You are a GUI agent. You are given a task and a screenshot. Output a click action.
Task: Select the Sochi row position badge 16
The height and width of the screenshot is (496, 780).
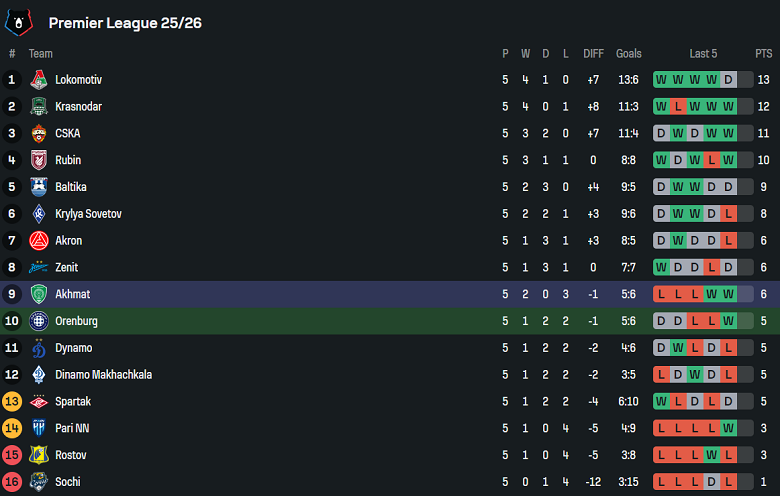12,482
